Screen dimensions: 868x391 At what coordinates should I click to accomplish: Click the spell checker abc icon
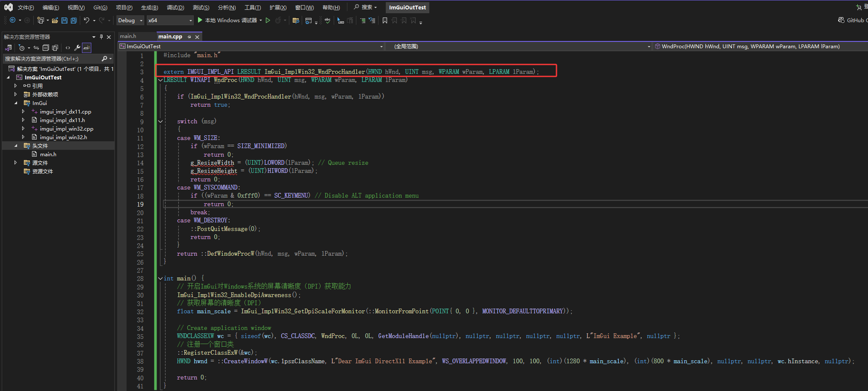click(x=327, y=20)
